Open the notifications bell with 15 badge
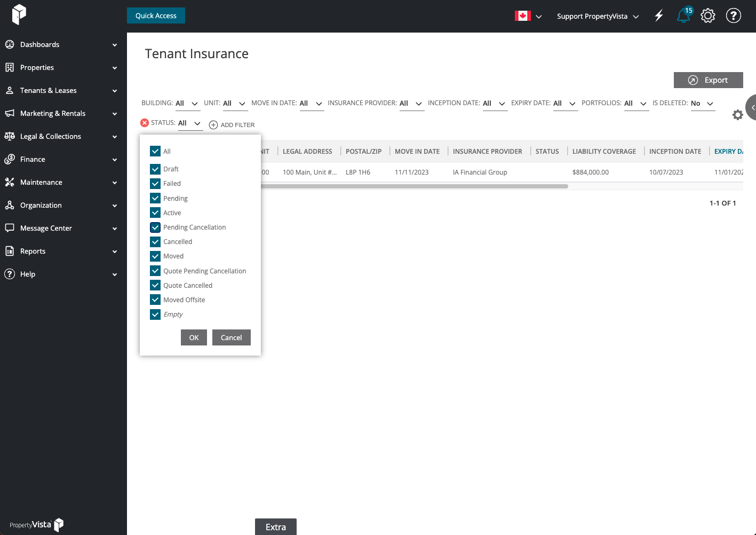The image size is (756, 535). [684, 15]
